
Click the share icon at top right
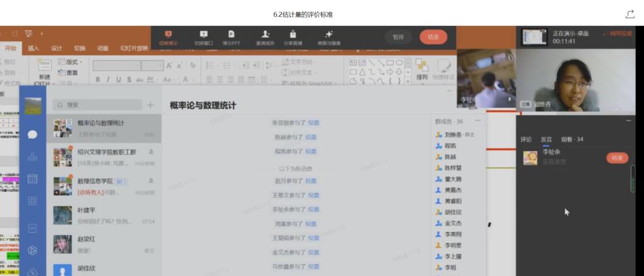(630, 14)
